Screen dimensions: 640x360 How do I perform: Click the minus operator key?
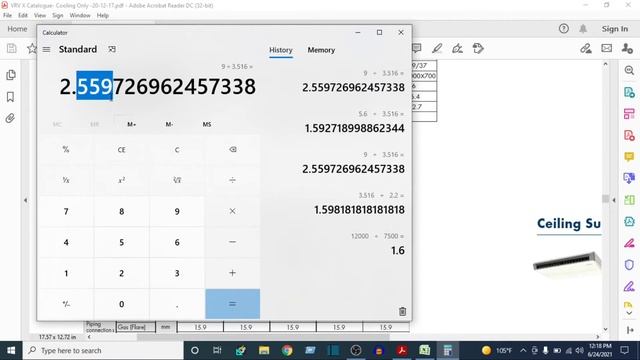(233, 242)
